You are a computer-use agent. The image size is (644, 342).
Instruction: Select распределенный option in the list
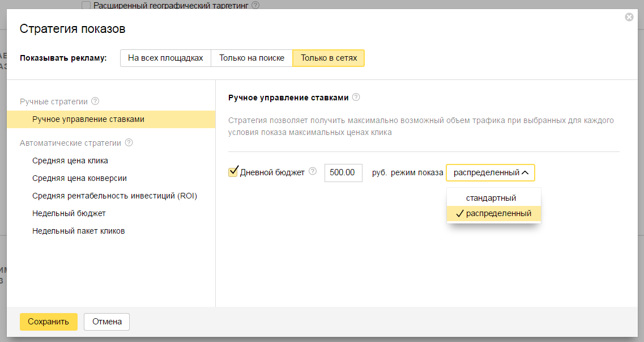pyautogui.click(x=498, y=213)
